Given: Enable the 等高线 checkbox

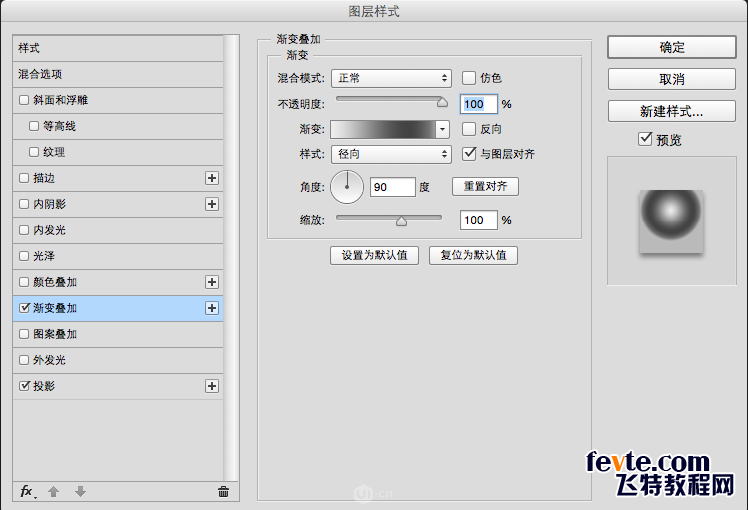Looking at the screenshot, I should tap(34, 126).
